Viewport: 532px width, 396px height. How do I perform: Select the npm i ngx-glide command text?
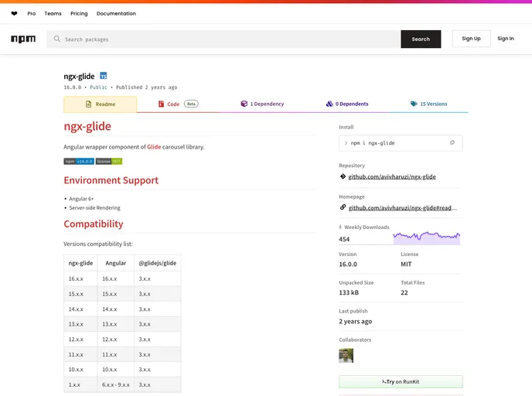[x=373, y=143]
